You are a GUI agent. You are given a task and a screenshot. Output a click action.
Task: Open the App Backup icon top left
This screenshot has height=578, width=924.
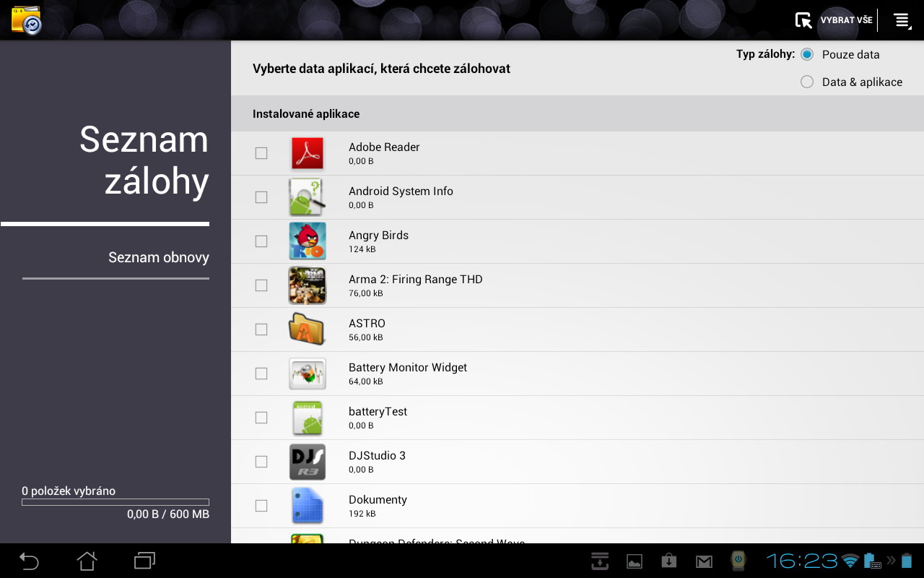click(26, 20)
